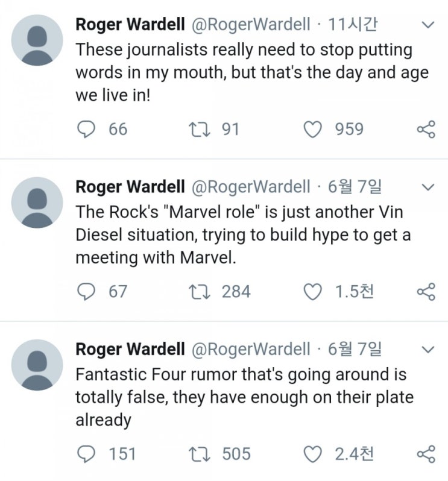The height and width of the screenshot is (481, 448).
Task: Share the Fantastic Four rumor tweet
Action: click(x=426, y=454)
